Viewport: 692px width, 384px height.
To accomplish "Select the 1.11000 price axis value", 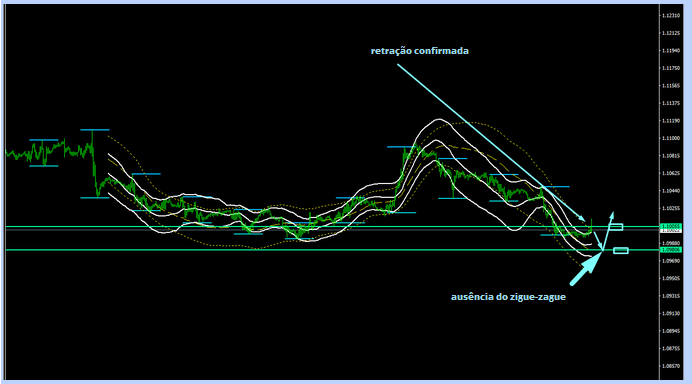I will (671, 138).
